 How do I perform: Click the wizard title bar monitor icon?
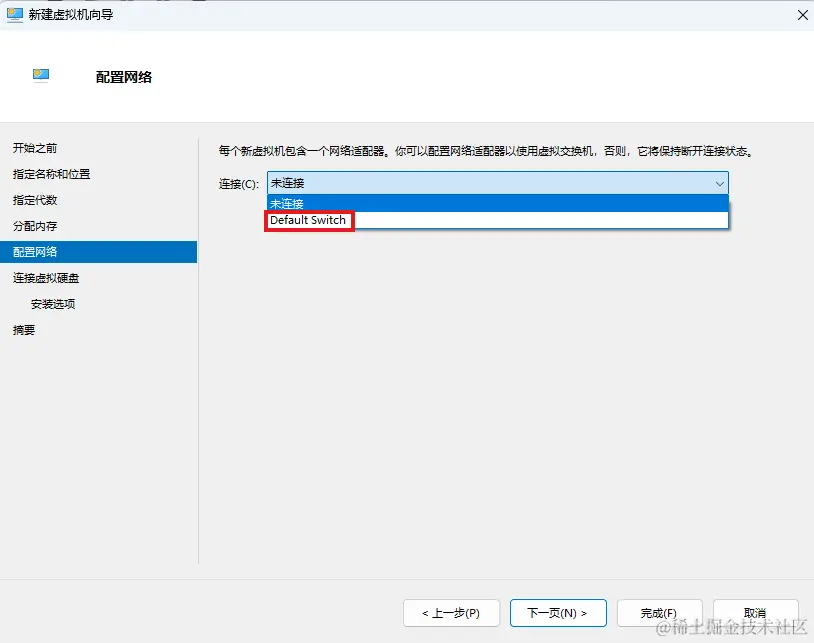point(15,15)
